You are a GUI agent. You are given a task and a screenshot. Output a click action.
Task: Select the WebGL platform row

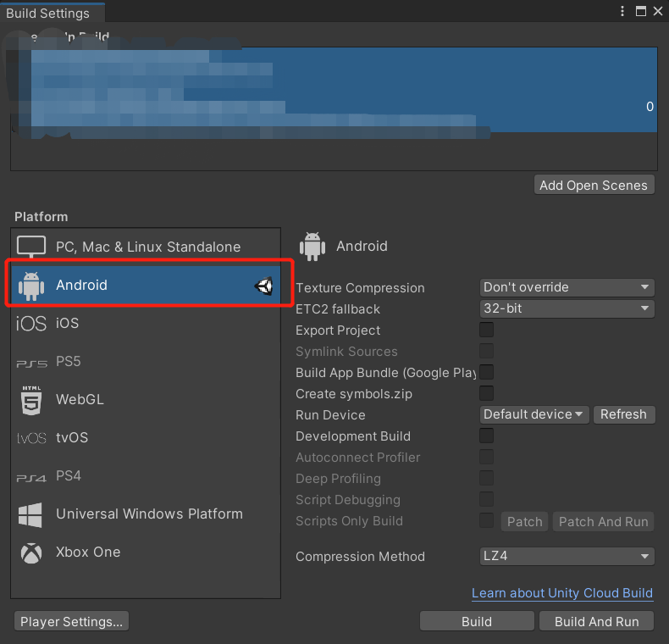click(x=146, y=400)
